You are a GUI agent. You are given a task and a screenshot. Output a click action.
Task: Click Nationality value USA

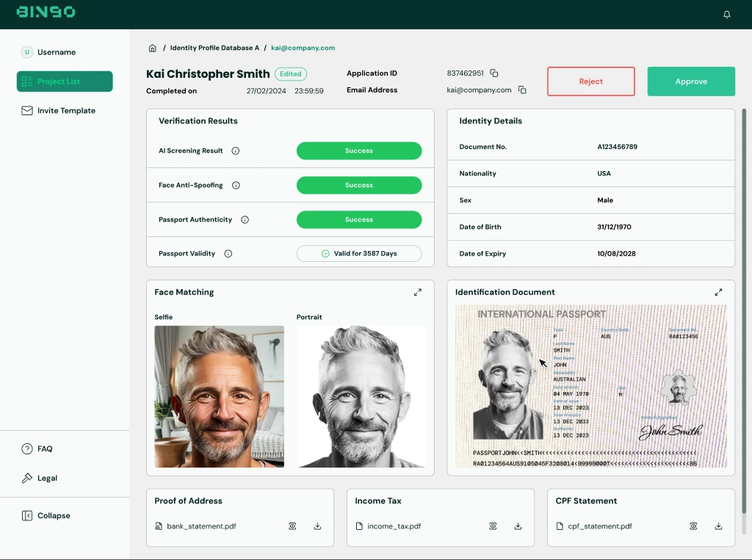pyautogui.click(x=604, y=173)
